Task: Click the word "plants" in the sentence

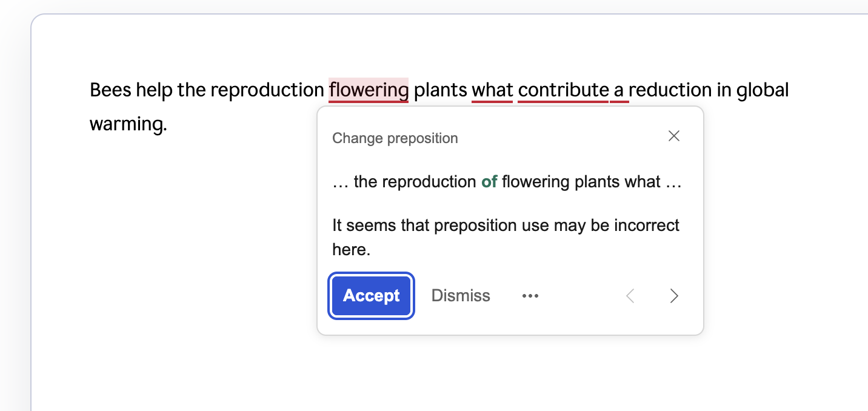Action: pyautogui.click(x=441, y=90)
